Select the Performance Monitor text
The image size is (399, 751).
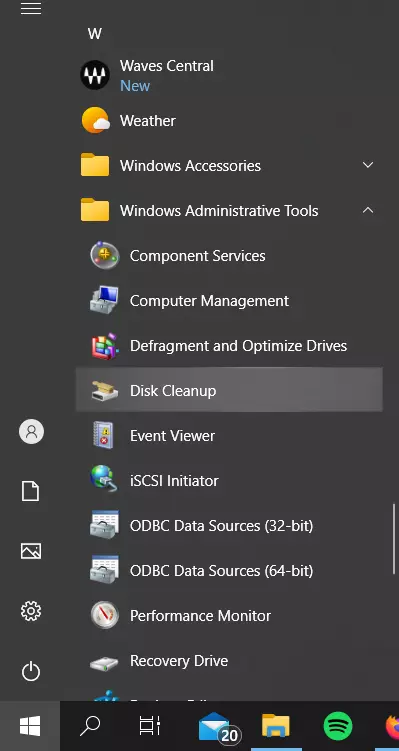(x=200, y=616)
